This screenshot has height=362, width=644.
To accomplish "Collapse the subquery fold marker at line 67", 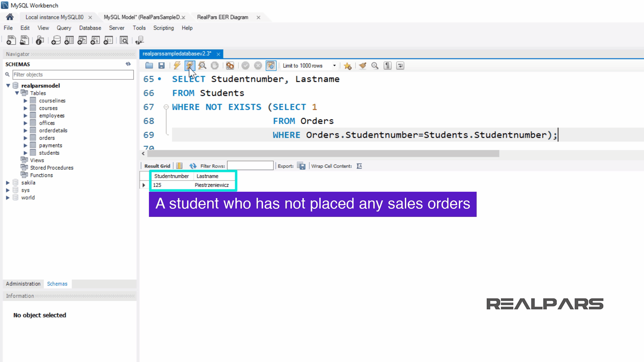I will (x=166, y=107).
